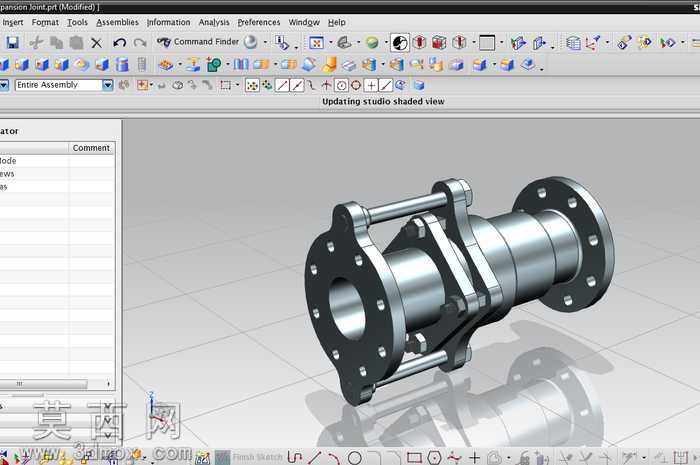
Task: Click the Comment column header
Action: (92, 148)
